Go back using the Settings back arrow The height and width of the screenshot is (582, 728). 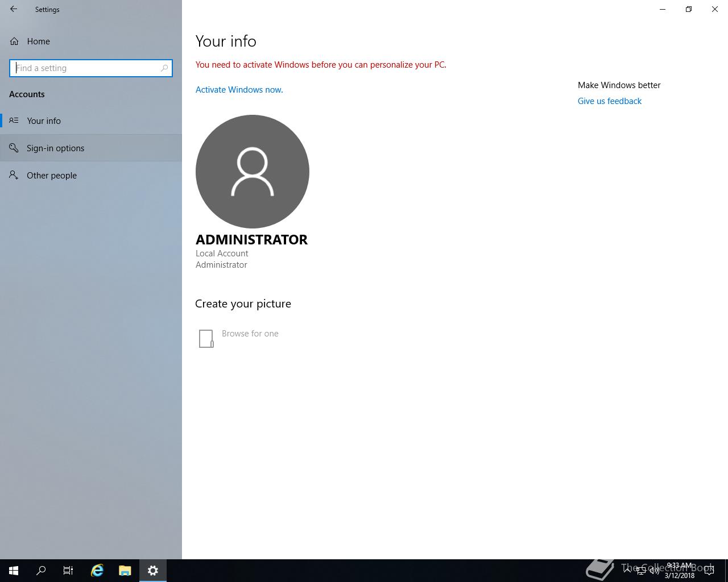pos(14,9)
